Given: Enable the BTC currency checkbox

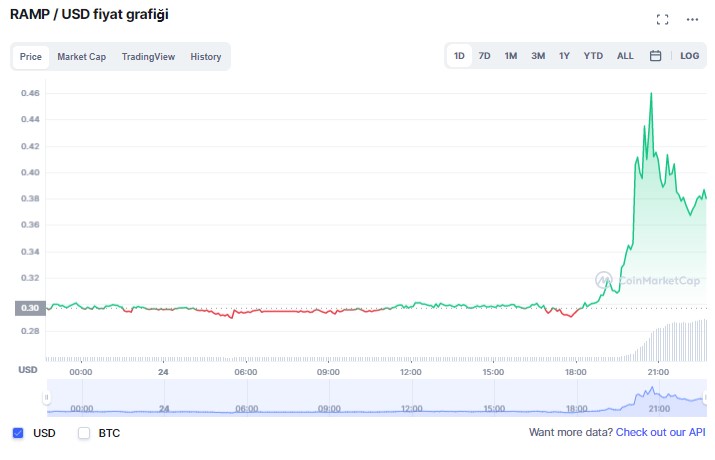Looking at the screenshot, I should 84,433.
